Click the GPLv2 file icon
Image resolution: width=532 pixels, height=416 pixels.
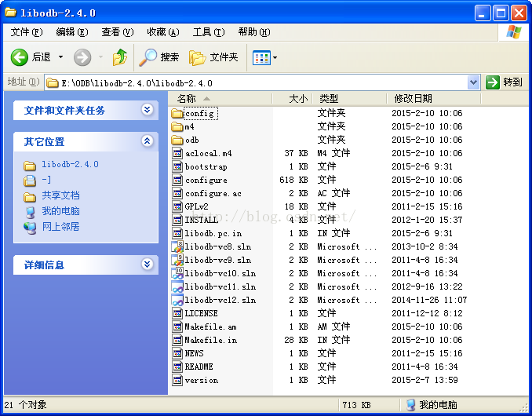[x=177, y=206]
